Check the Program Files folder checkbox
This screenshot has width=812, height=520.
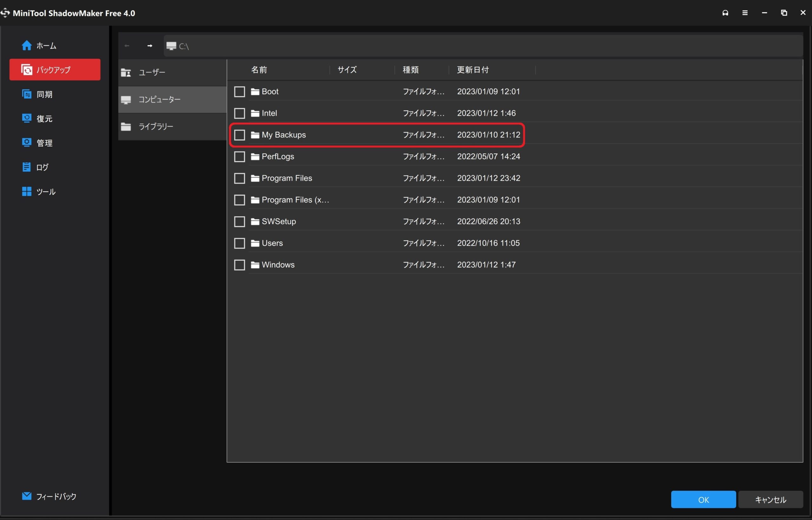(x=239, y=178)
